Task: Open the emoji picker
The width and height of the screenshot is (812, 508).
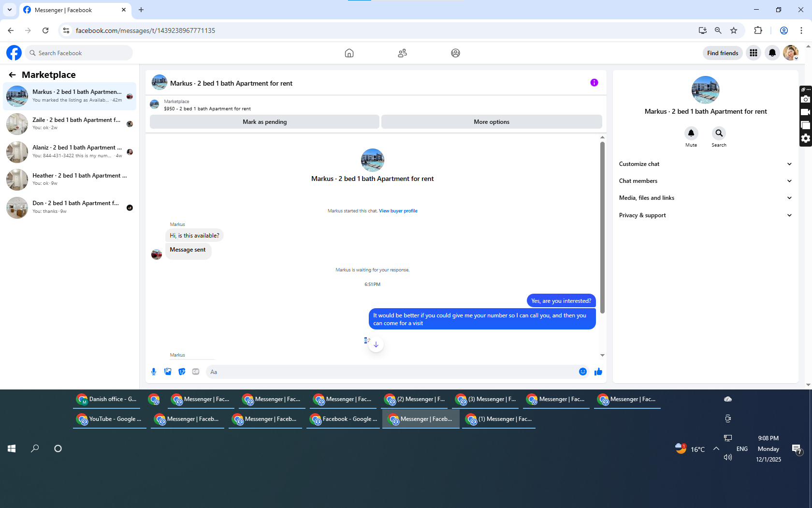Action: [x=583, y=372]
